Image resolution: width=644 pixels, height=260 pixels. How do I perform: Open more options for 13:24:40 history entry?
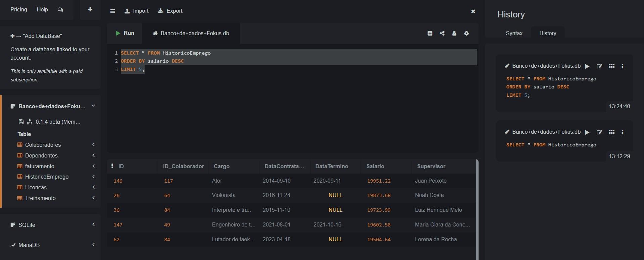(x=623, y=66)
